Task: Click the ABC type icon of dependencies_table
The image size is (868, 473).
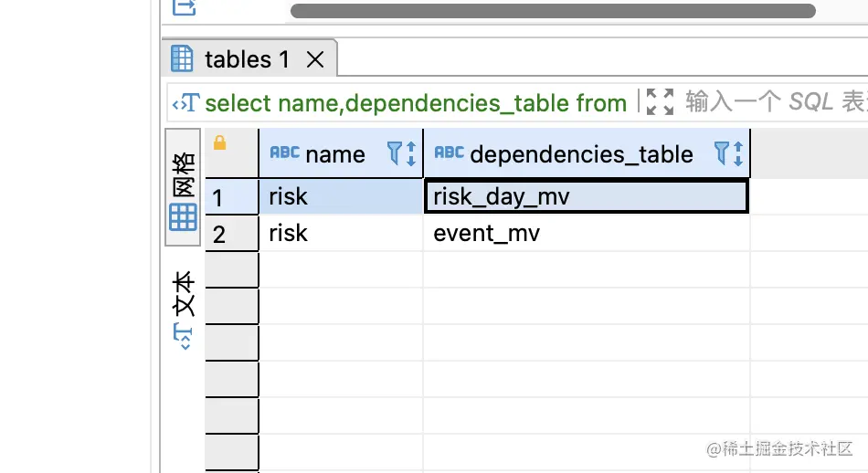Action: [449, 153]
